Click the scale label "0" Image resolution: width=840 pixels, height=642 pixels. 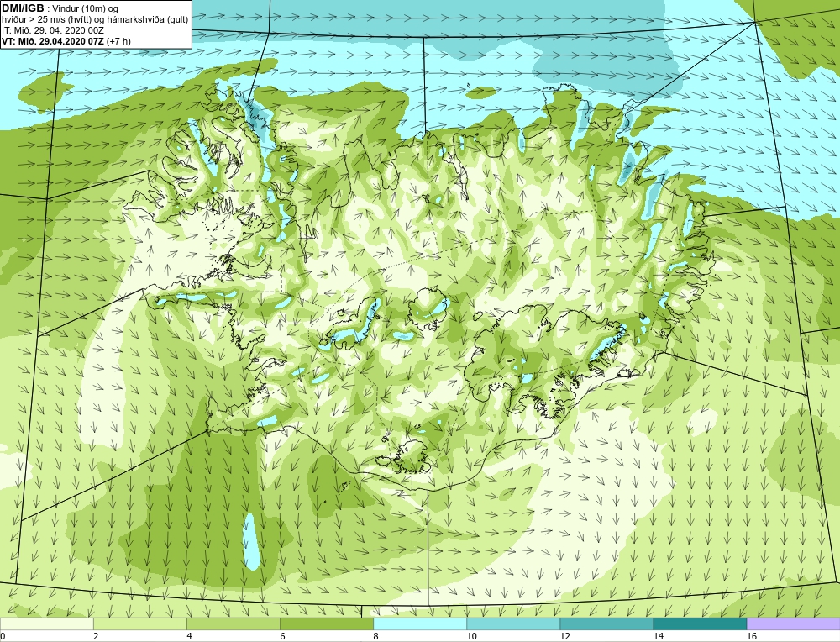tap(3, 636)
